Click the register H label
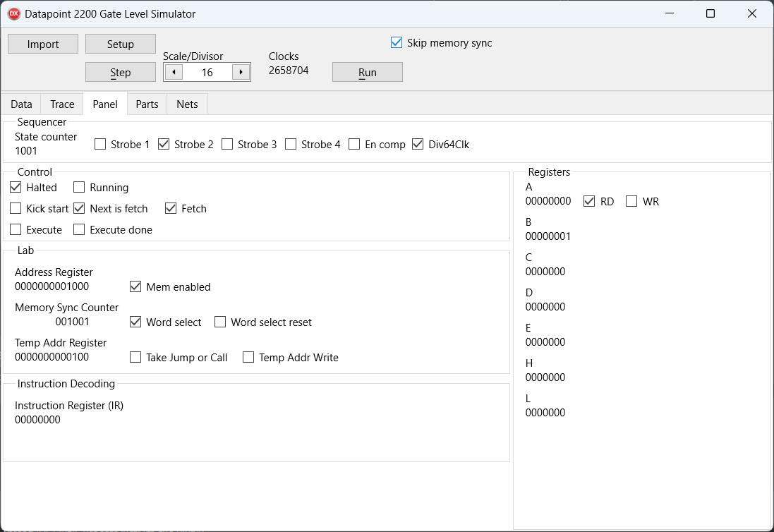774x532 pixels. pyautogui.click(x=529, y=363)
